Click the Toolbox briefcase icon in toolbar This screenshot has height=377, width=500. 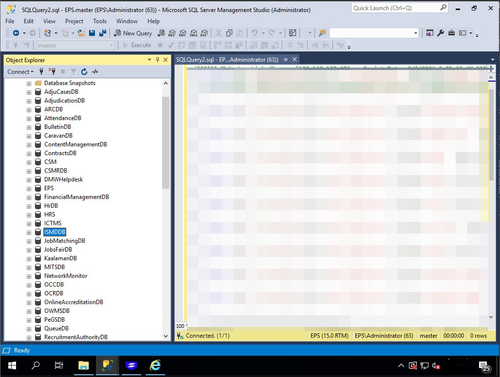click(451, 33)
